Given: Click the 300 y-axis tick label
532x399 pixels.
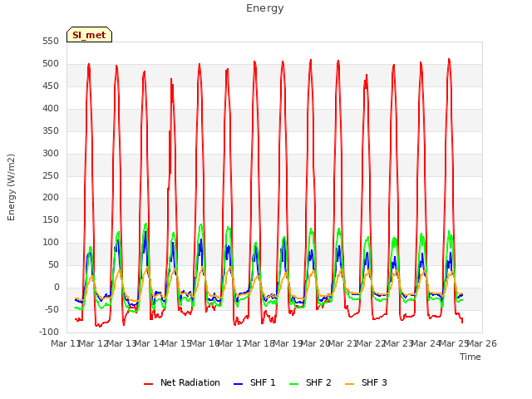Looking at the screenshot, I should point(51,153).
